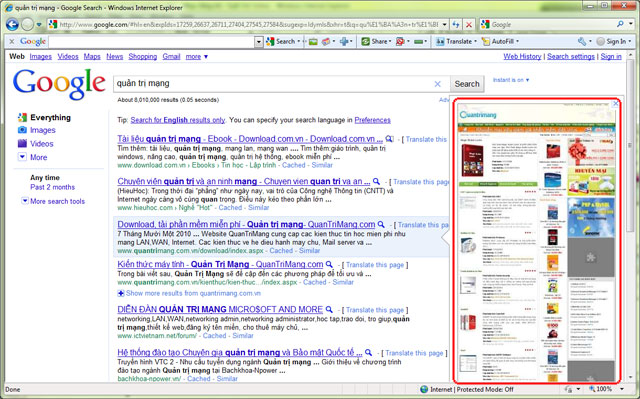Screen dimensions: 640x399
Task: Click Sign In on the Google Toolbar
Action: coord(613,41)
